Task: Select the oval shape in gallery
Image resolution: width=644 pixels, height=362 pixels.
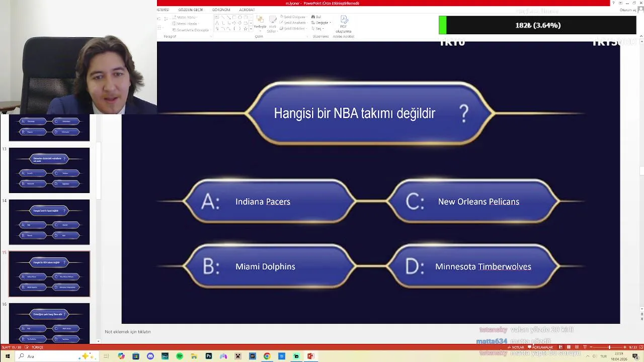Action: coord(240,17)
